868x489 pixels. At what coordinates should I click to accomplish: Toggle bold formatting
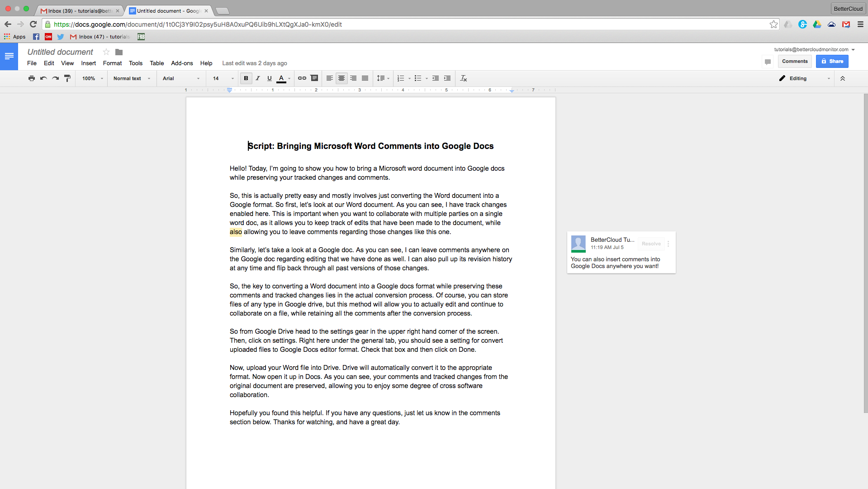tap(246, 78)
